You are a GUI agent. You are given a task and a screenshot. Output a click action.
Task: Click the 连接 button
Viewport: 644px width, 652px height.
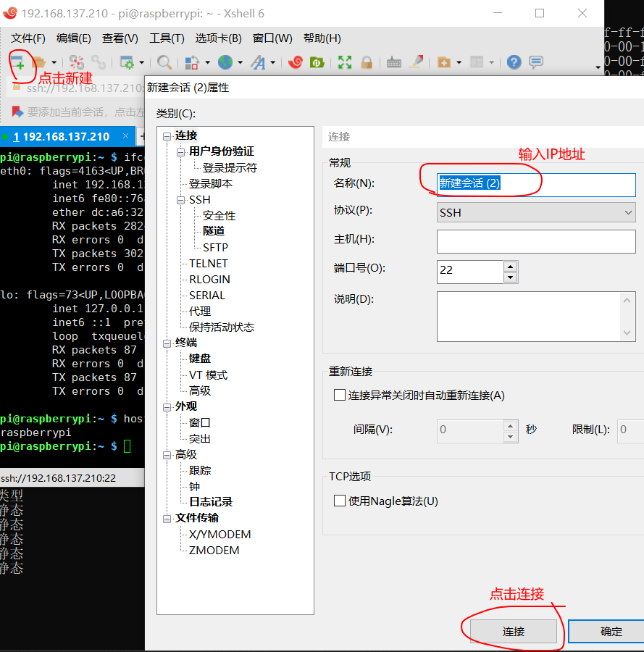pyautogui.click(x=514, y=631)
